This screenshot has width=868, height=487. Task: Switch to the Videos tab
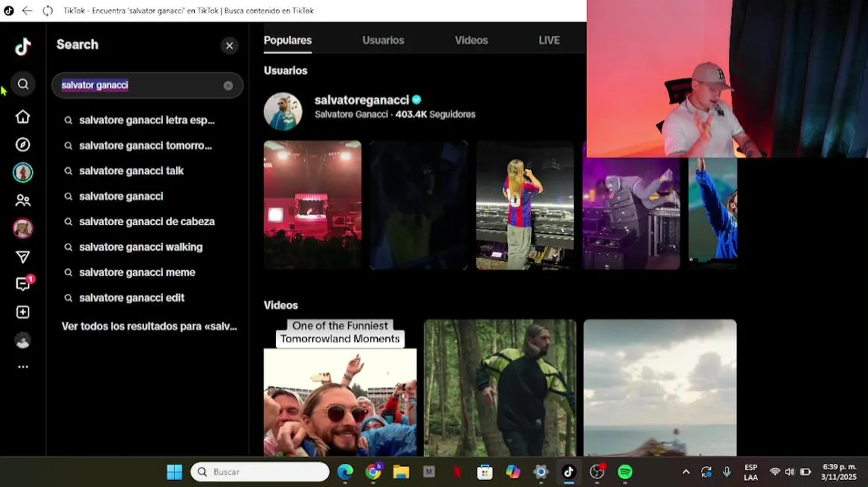471,41
